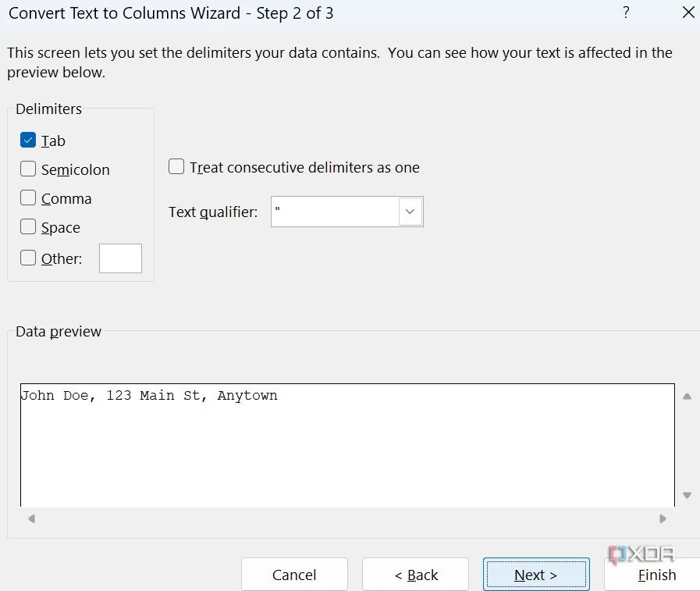Viewport: 700px width, 591px height.
Task: Click the preview scroll left arrow
Action: click(31, 518)
